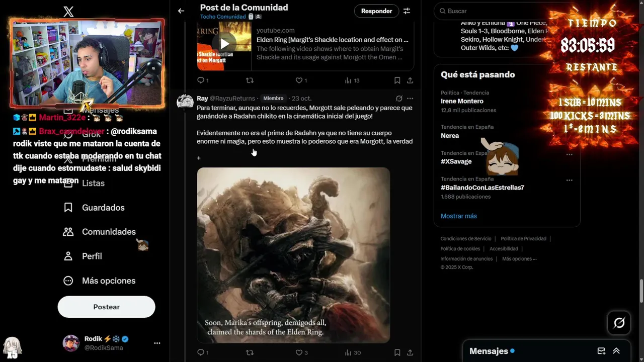This screenshot has height=362, width=644.
Task: Click the Miembro badge
Action: tap(273, 99)
